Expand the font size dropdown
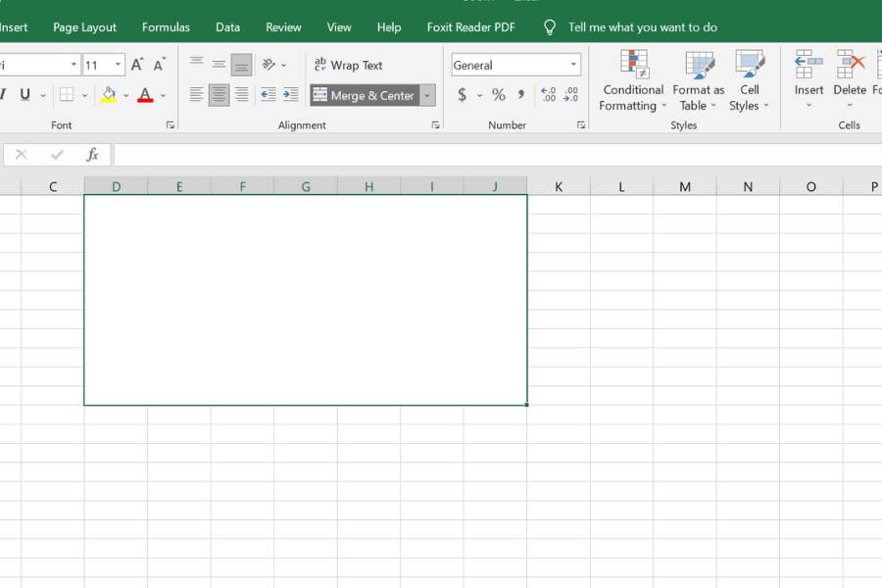The image size is (882, 588). click(119, 66)
